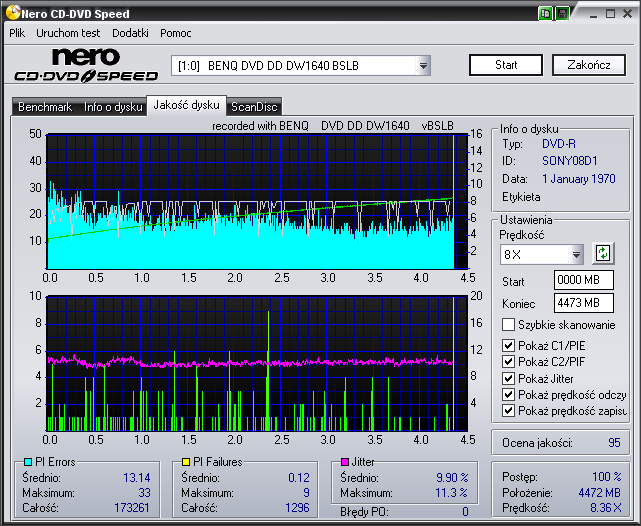Click the PI Failures maximum value 9
Viewport: 641px width, 526px height.
tap(306, 493)
